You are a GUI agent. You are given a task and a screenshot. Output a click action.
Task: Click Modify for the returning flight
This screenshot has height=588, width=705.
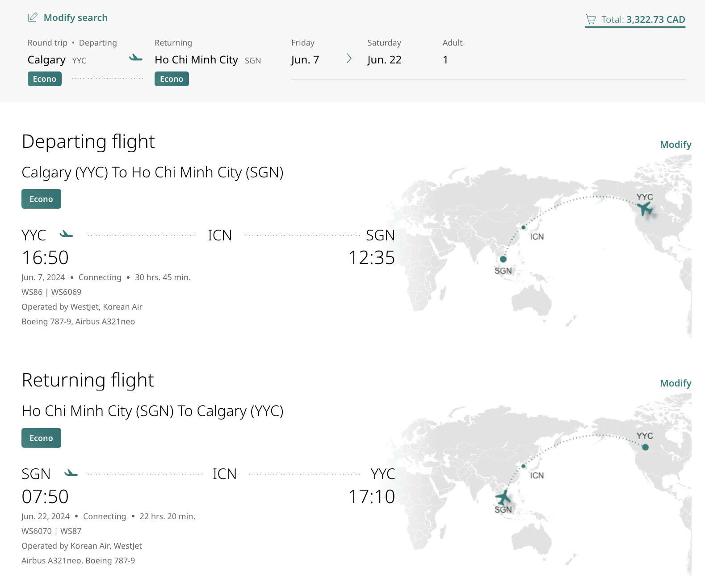coord(675,383)
